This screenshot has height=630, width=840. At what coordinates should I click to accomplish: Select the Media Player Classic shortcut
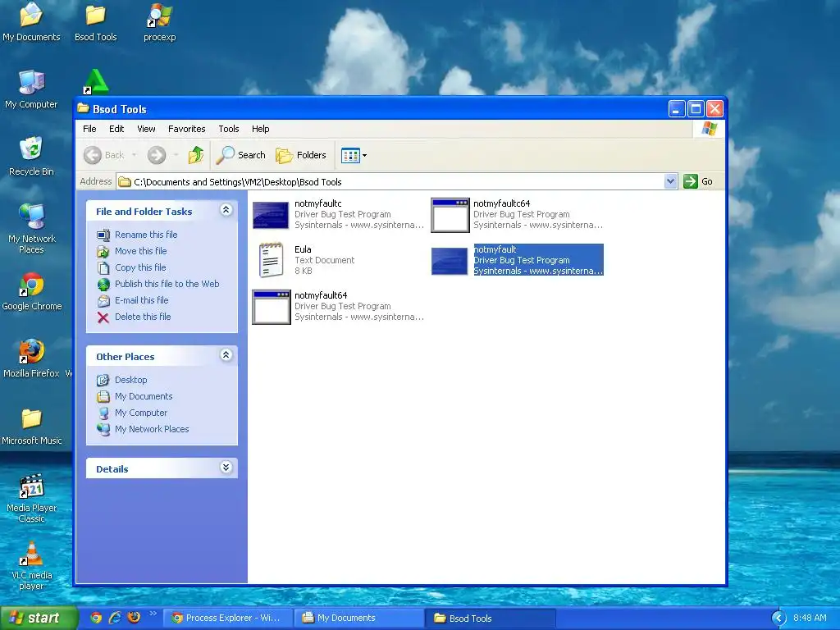[x=32, y=499]
